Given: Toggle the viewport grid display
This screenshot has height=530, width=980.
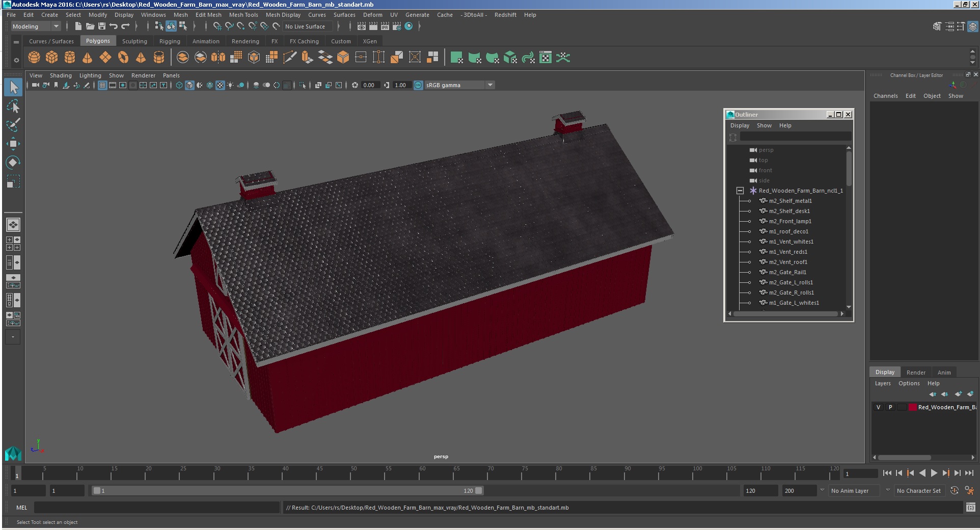Looking at the screenshot, I should (x=102, y=85).
